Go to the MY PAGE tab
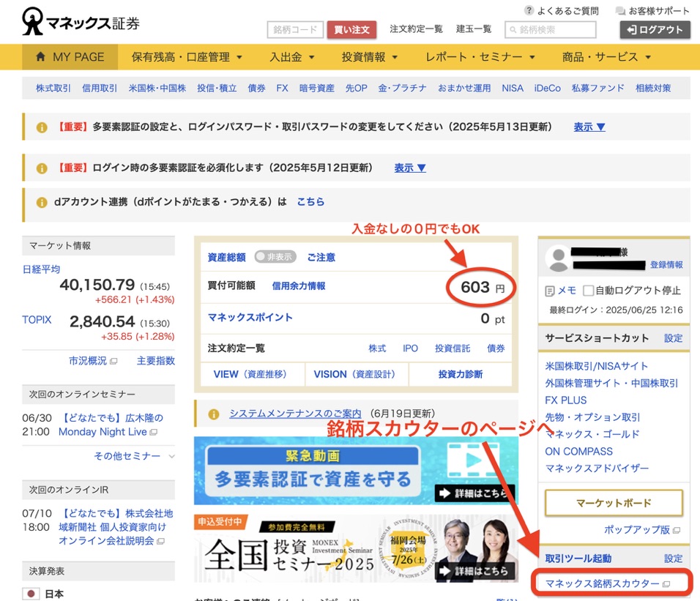This screenshot has height=601, width=700. 70,57
